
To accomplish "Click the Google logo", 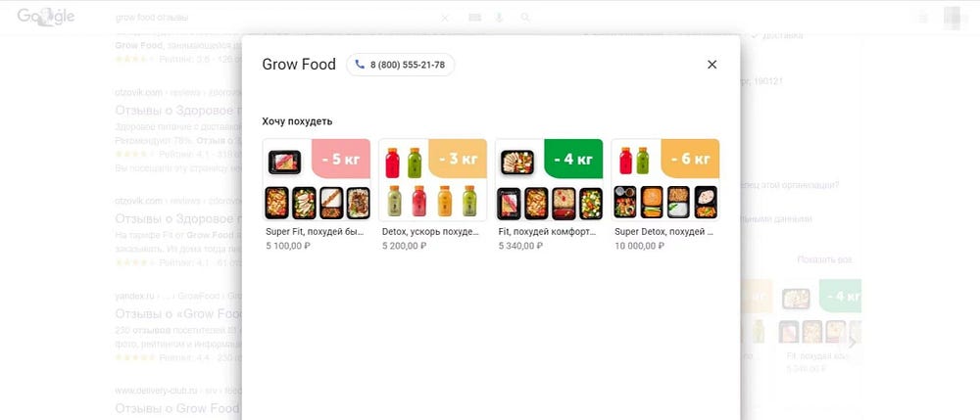I will [x=46, y=18].
